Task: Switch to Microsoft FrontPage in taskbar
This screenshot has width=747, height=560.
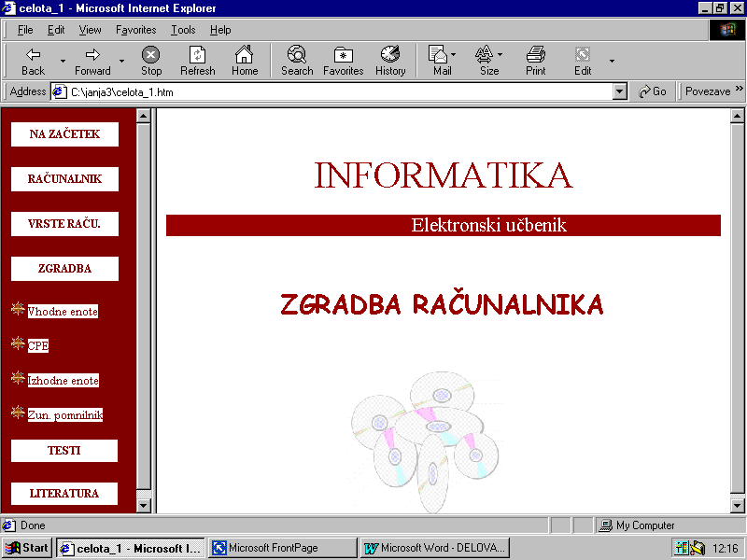Action: click(x=283, y=548)
